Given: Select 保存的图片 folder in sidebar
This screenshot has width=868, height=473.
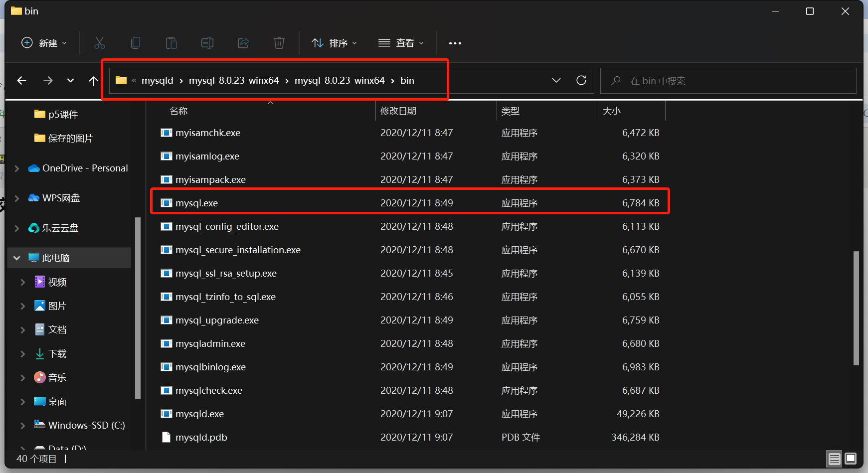Looking at the screenshot, I should click(x=71, y=139).
